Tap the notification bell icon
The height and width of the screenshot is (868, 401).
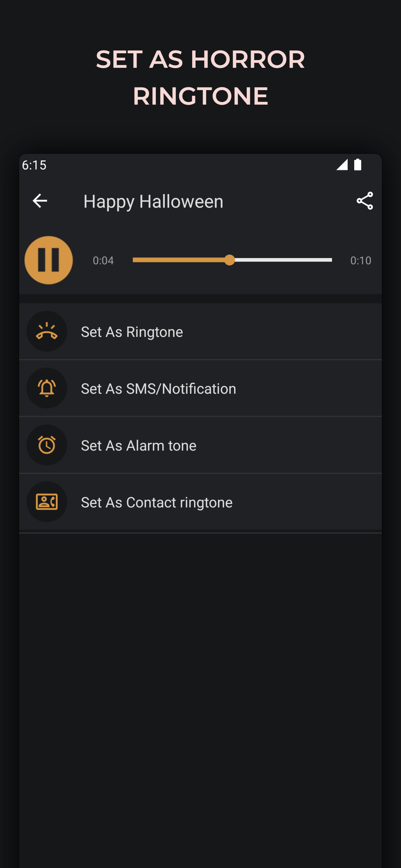point(47,388)
